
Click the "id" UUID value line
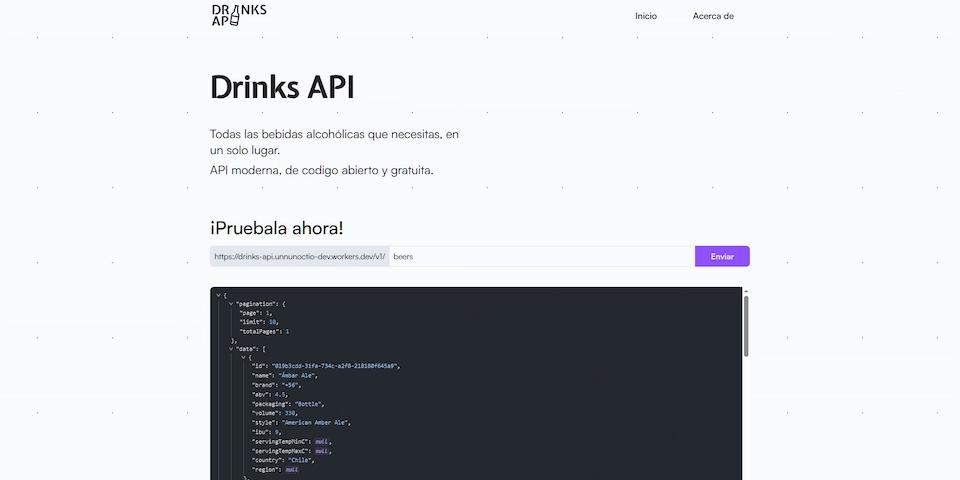(x=326, y=366)
